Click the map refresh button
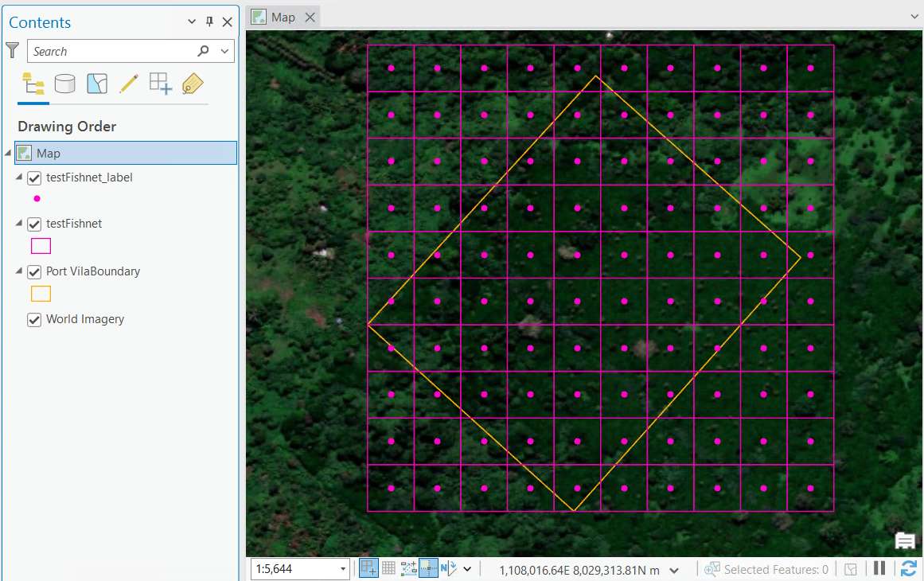The width and height of the screenshot is (924, 581). pos(909,567)
